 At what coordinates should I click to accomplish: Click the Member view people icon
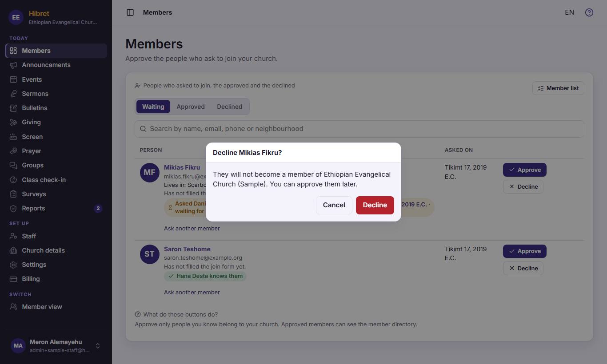(13, 307)
